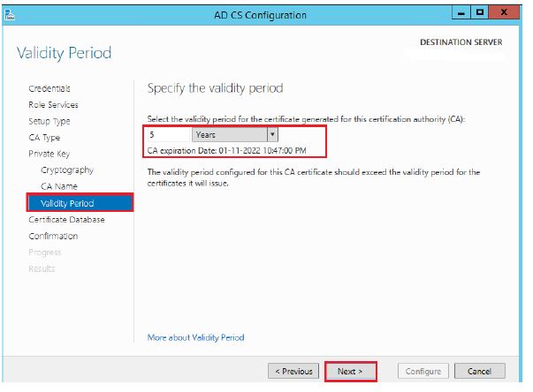Click the grayed-out Configure button

[x=423, y=371]
